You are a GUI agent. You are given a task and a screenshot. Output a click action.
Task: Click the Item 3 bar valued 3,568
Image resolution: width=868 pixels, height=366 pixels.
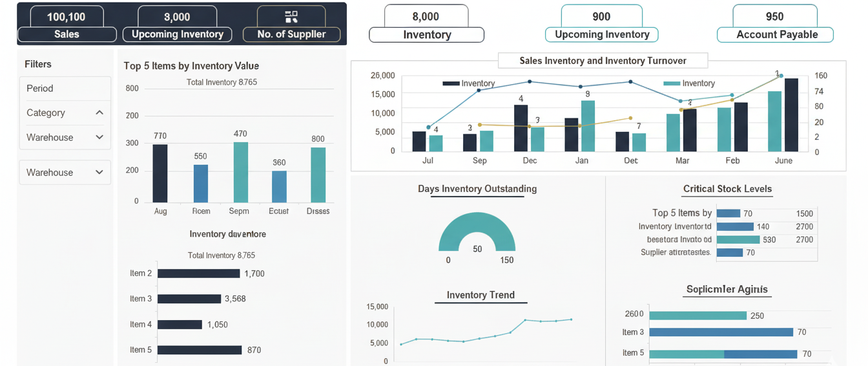189,299
